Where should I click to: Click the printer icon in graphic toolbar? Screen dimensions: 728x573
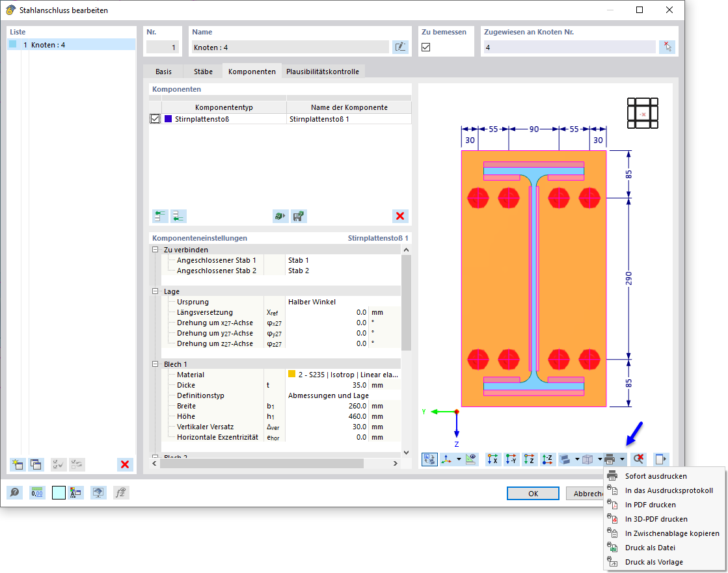610,459
